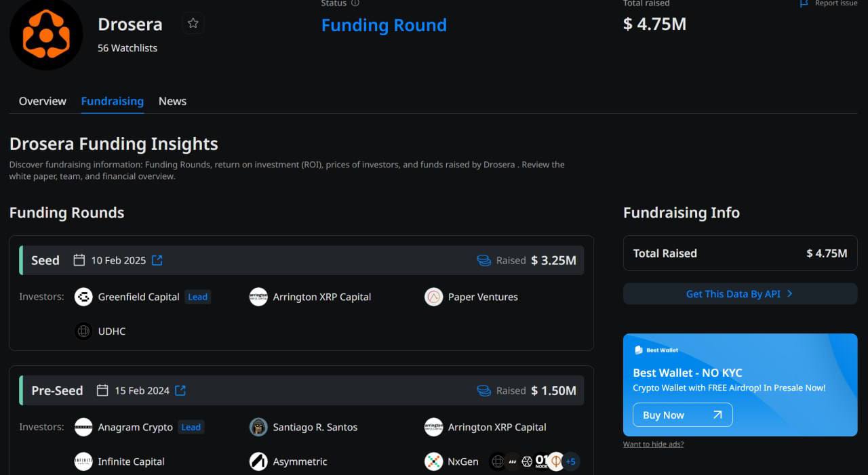Click the Funding Round status text
This screenshot has height=475, width=868.
(x=384, y=25)
